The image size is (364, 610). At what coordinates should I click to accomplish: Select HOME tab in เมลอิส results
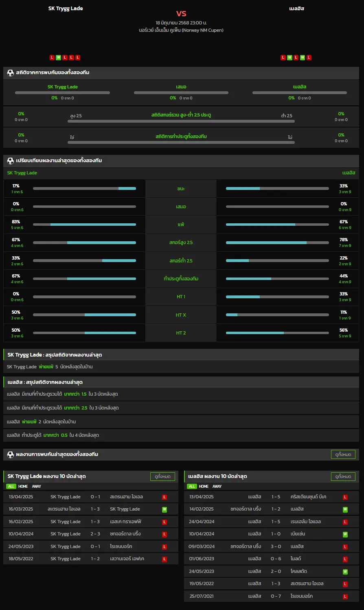pos(204,487)
